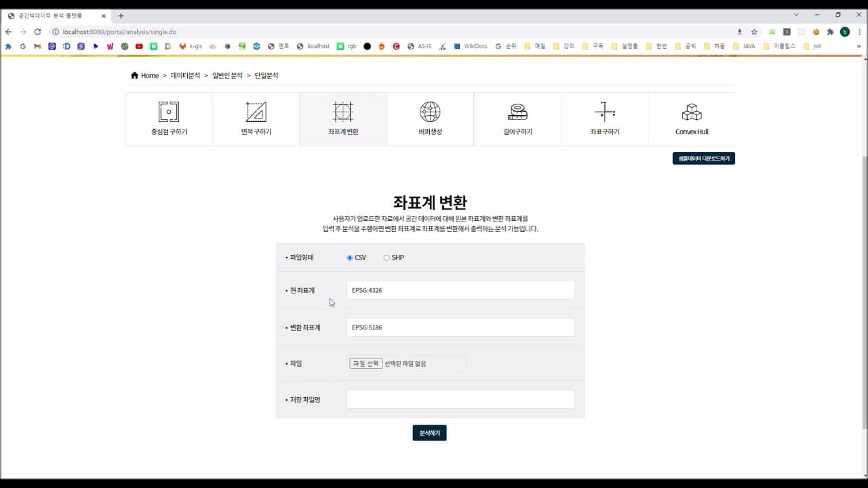Open the Chrome extensions puzzle icon
This screenshot has width=868, height=488.
pos(830,32)
